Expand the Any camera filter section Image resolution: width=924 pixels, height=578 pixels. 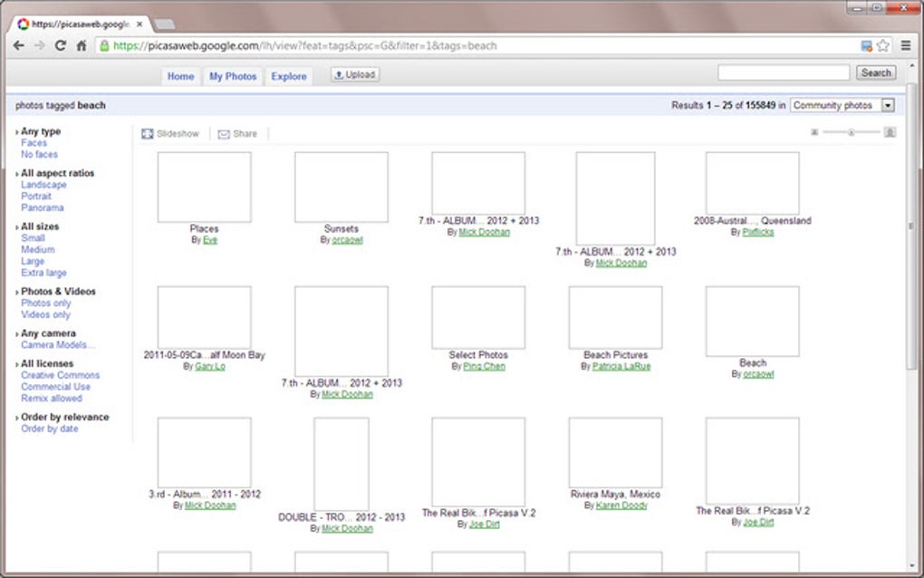point(47,332)
